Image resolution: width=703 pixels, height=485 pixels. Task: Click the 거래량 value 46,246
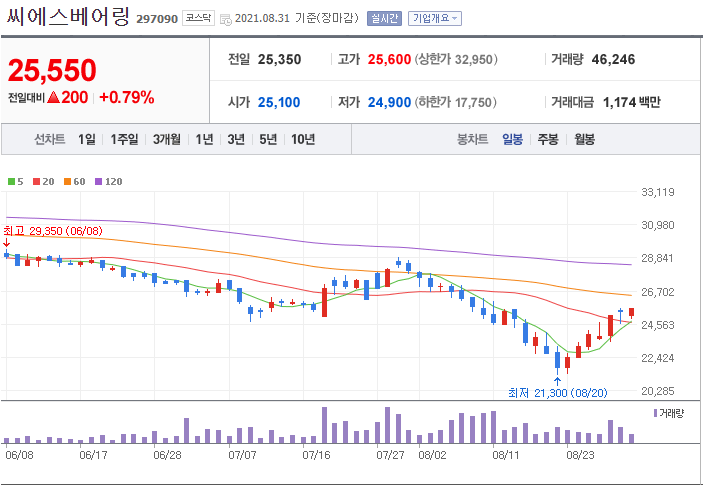click(x=613, y=59)
